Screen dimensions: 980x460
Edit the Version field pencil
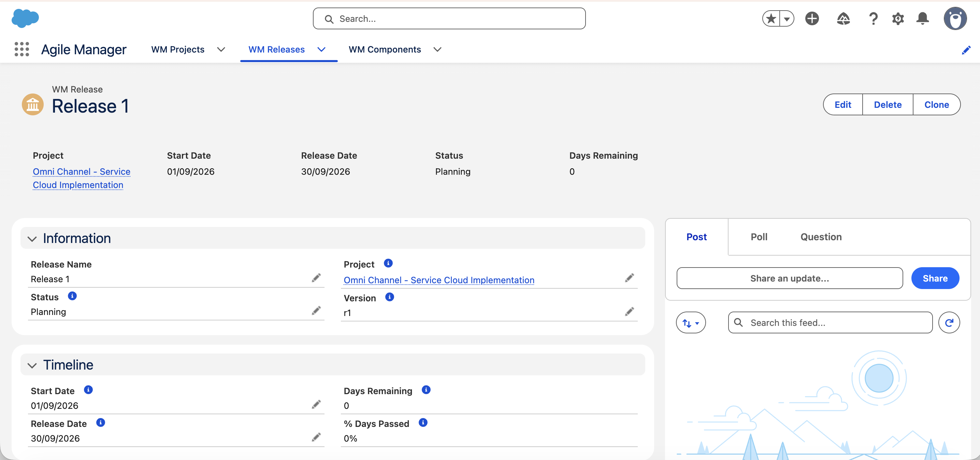click(629, 311)
